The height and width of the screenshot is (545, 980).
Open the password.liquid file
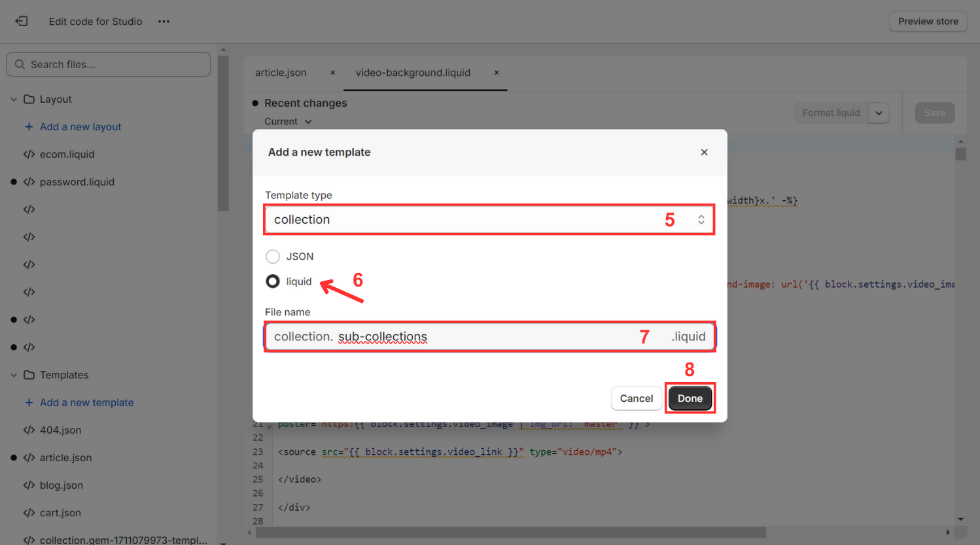77,182
